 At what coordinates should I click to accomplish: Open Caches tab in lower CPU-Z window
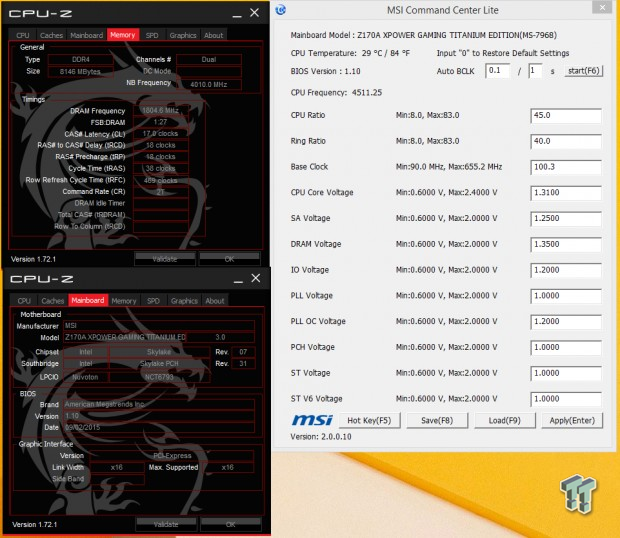(53, 300)
